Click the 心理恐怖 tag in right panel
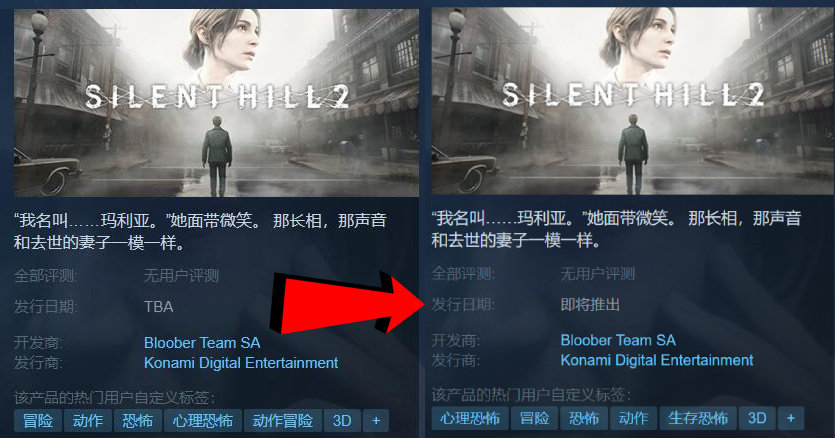This screenshot has height=438, width=835. [470, 418]
